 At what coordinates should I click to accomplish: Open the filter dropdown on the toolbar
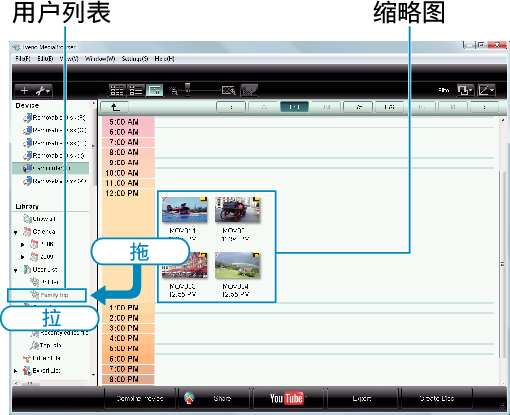465,90
